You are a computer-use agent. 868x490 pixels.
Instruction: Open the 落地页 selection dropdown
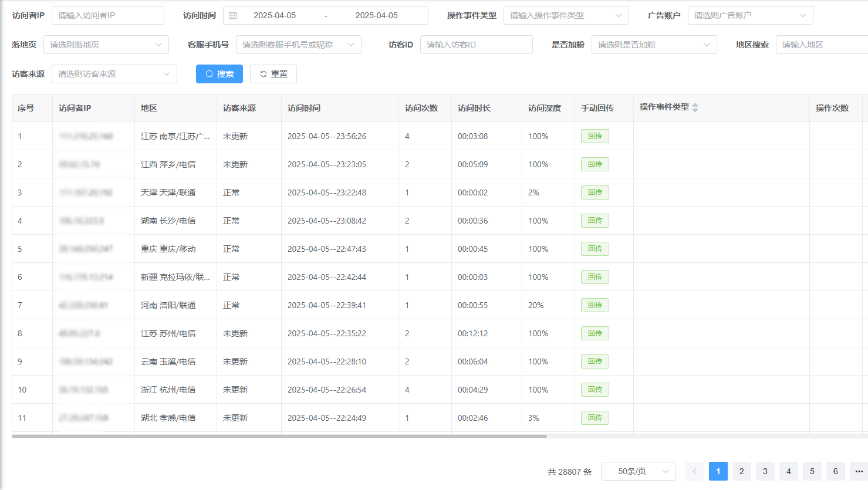[x=106, y=45]
